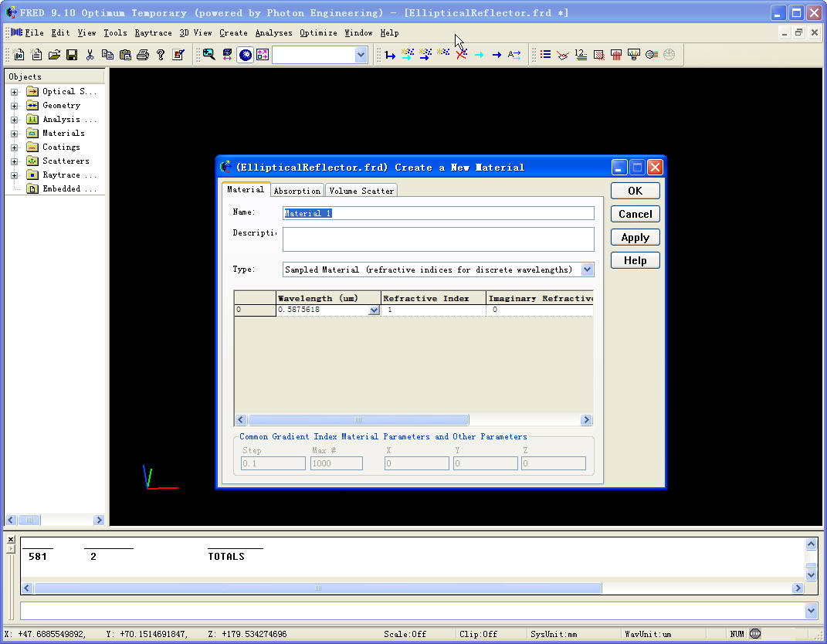Click the dialog's Help button
Screen dimensions: 827x644
(x=635, y=260)
